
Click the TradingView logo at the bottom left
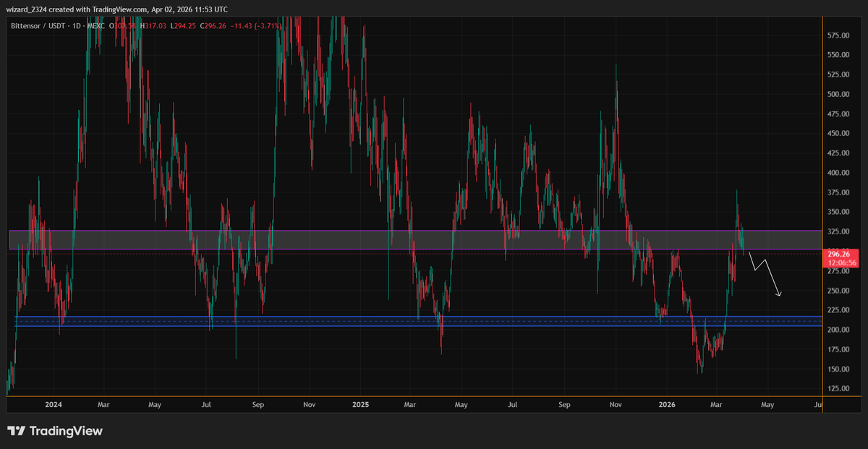click(x=55, y=431)
